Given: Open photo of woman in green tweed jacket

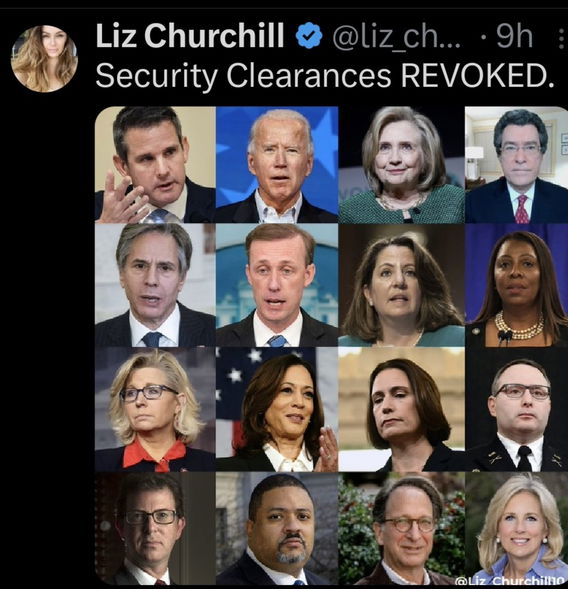Looking at the screenshot, I should (x=402, y=165).
